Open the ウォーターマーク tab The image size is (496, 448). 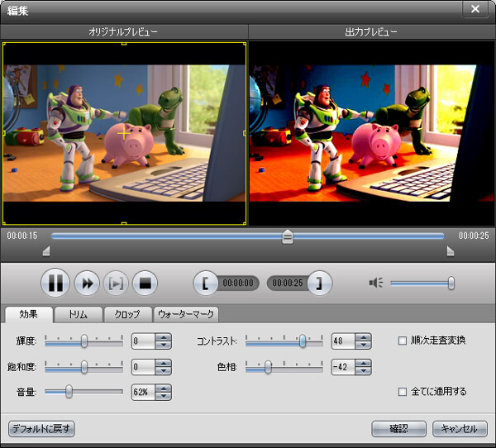[186, 314]
